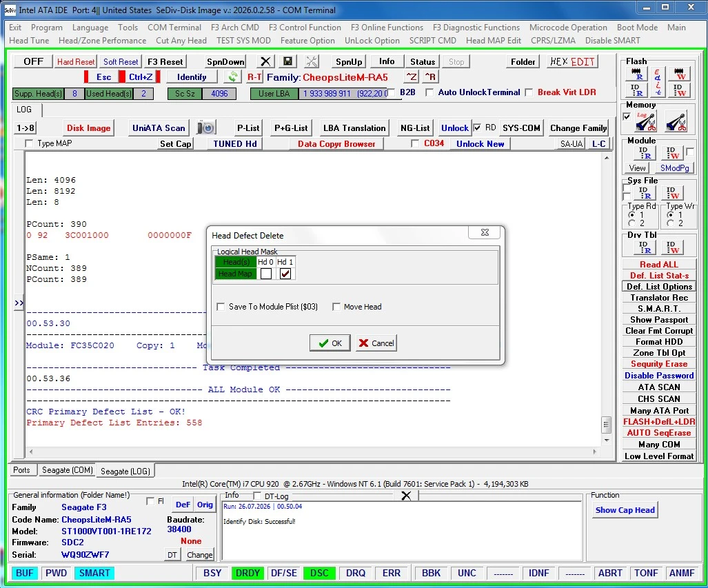Click the Sys File ID read icon
This screenshot has width=708, height=588.
645,193
